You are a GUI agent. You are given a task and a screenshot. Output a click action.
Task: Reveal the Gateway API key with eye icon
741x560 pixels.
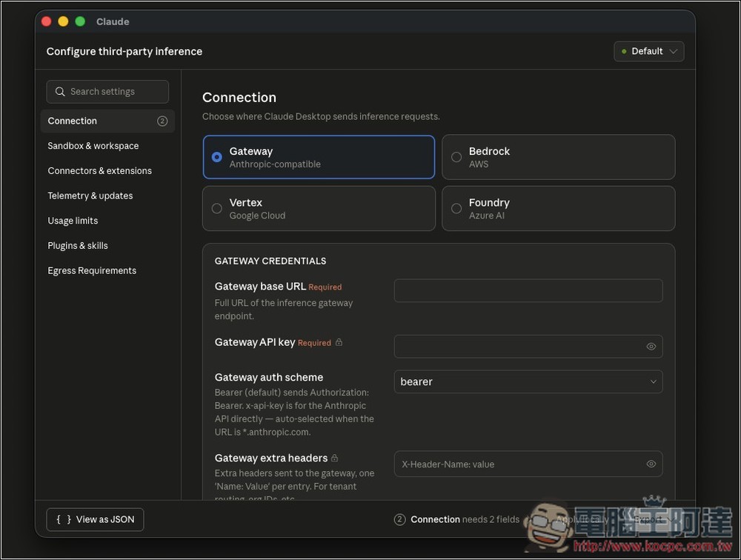[651, 347]
